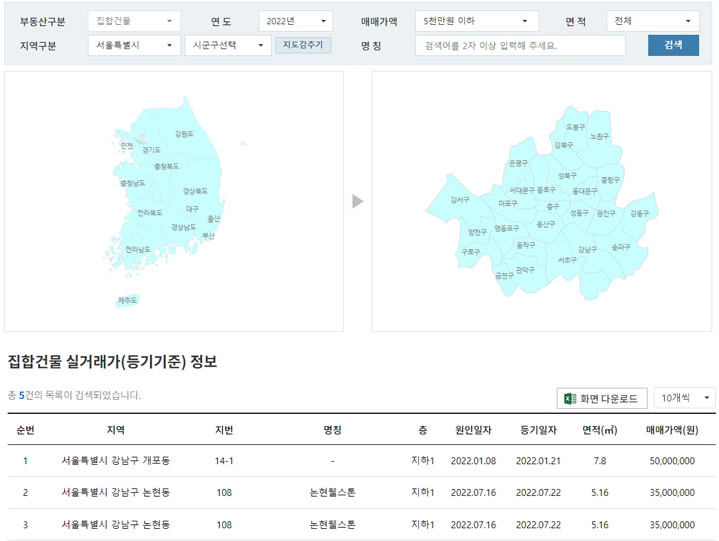The width and height of the screenshot is (719, 541).
Task: Select 송파구 on the Seoul map
Action: pos(621,247)
